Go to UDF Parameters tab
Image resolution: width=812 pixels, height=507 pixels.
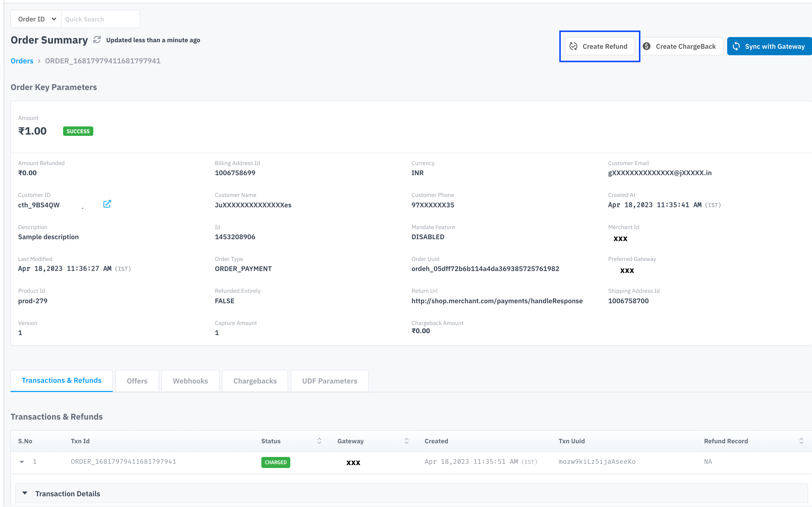click(x=329, y=381)
